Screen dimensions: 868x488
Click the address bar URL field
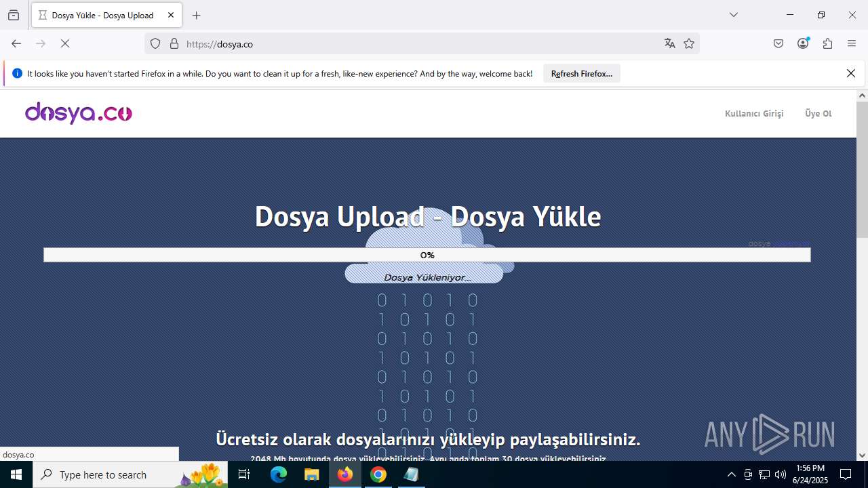tap(420, 43)
